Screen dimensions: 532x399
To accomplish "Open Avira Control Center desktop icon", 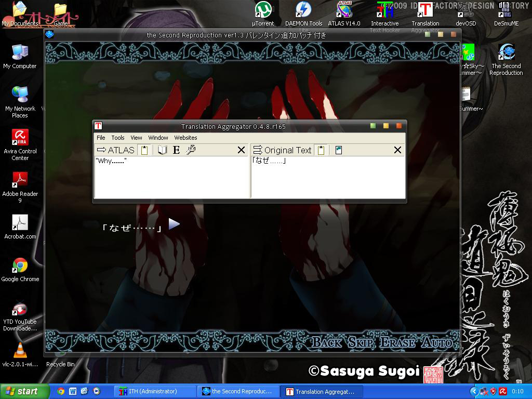I will pyautogui.click(x=20, y=145).
